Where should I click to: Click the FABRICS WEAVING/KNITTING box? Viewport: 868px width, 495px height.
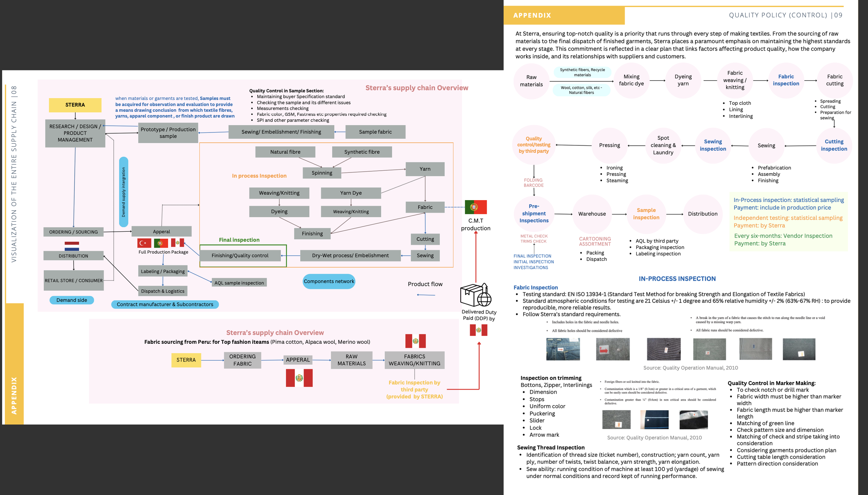[415, 360]
